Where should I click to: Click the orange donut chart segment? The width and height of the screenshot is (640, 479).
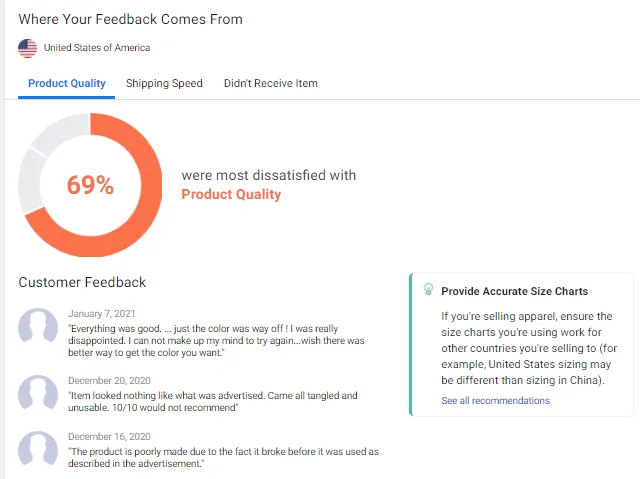click(x=150, y=186)
